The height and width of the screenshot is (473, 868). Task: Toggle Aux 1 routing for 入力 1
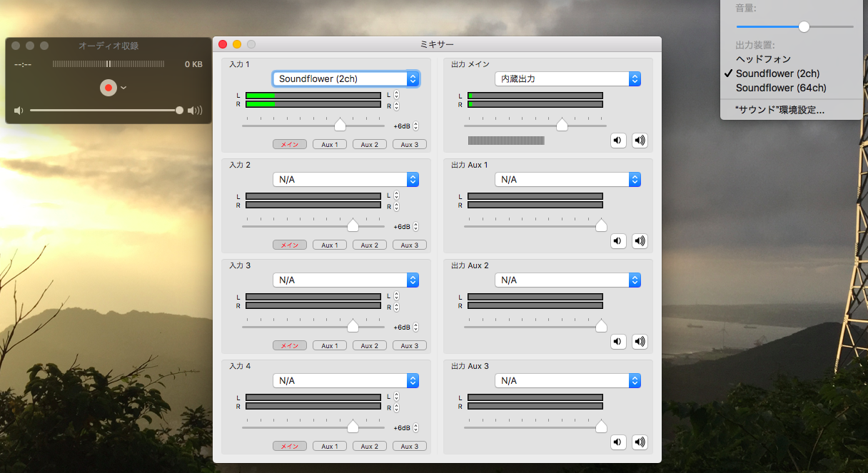point(330,144)
